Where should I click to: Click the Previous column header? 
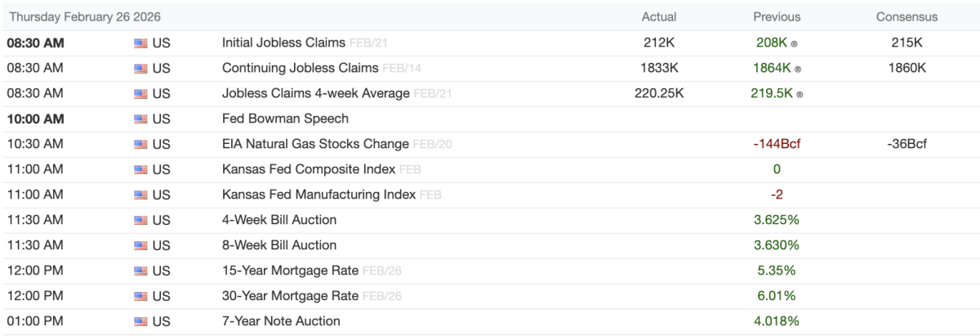point(776,16)
